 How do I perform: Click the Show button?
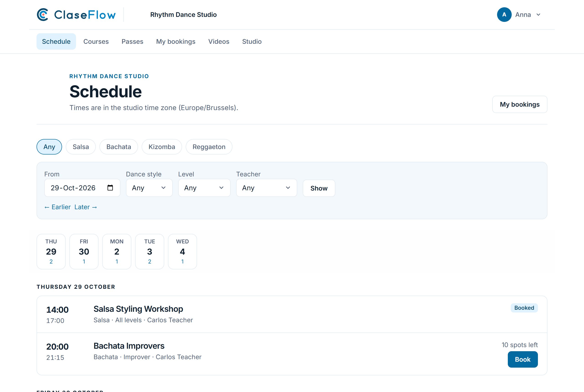[x=319, y=188]
